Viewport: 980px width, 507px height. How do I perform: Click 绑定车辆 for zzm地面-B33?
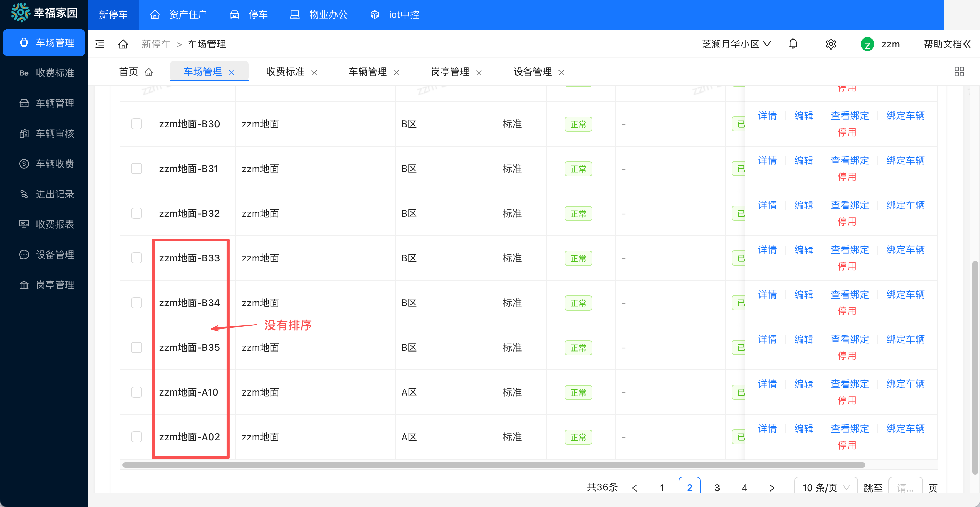905,250
